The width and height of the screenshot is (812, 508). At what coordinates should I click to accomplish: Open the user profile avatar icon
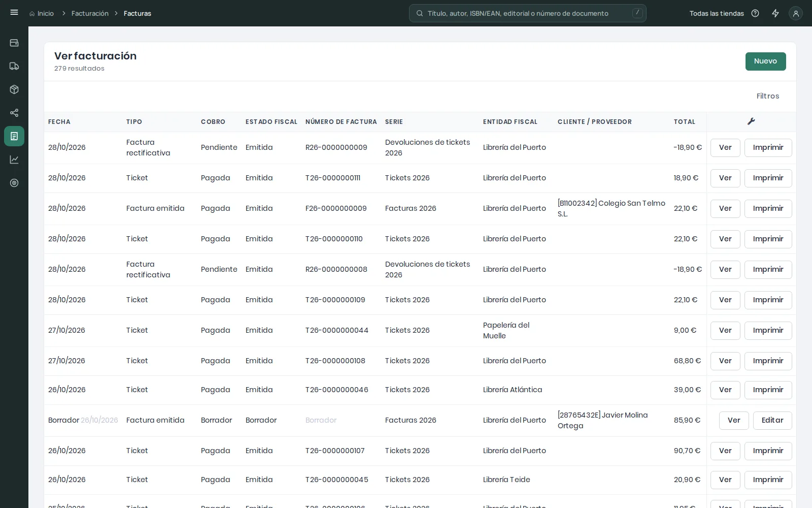pyautogui.click(x=796, y=13)
